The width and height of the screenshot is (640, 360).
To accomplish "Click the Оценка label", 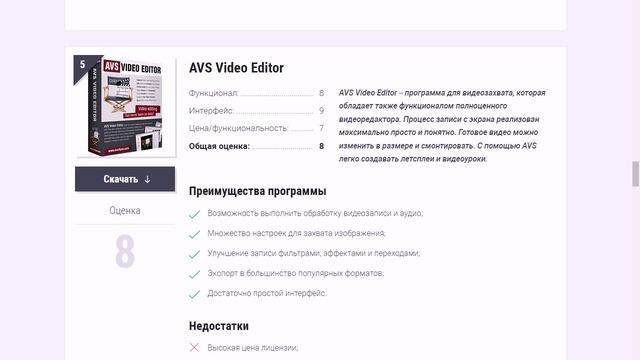I will (x=125, y=211).
